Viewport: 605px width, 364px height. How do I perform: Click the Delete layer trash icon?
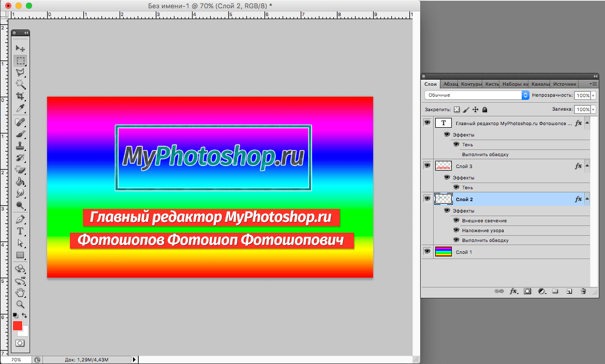[583, 291]
